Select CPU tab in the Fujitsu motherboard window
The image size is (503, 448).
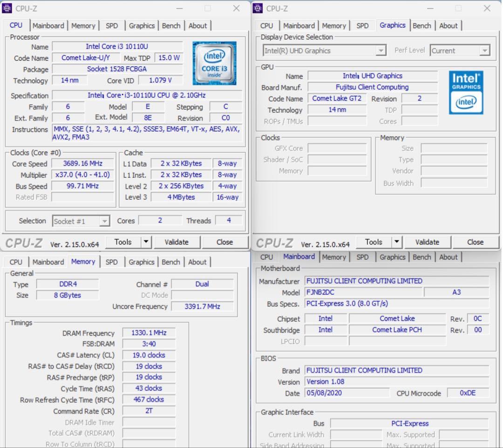tap(266, 257)
